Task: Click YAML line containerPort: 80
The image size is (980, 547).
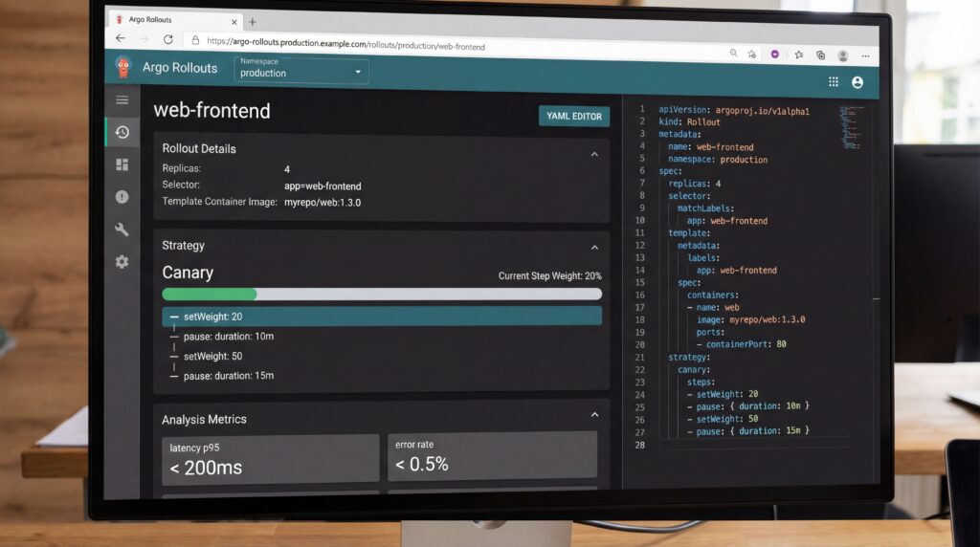Action: (742, 344)
